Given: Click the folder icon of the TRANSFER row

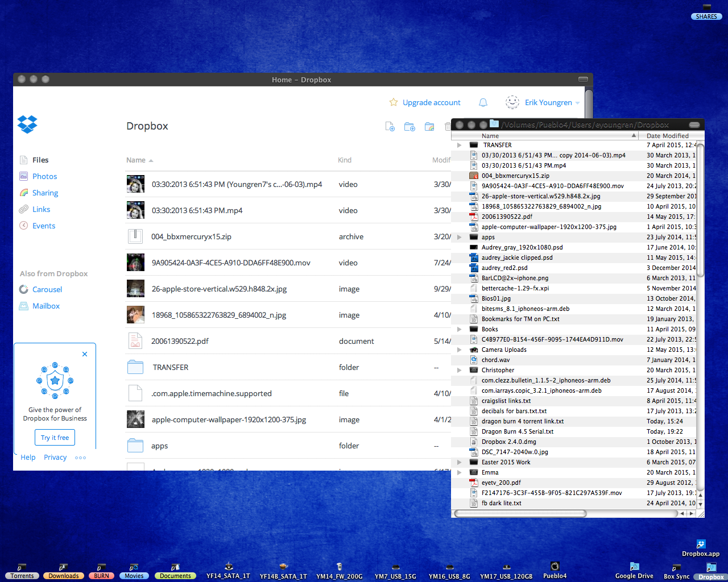Looking at the screenshot, I should (135, 367).
